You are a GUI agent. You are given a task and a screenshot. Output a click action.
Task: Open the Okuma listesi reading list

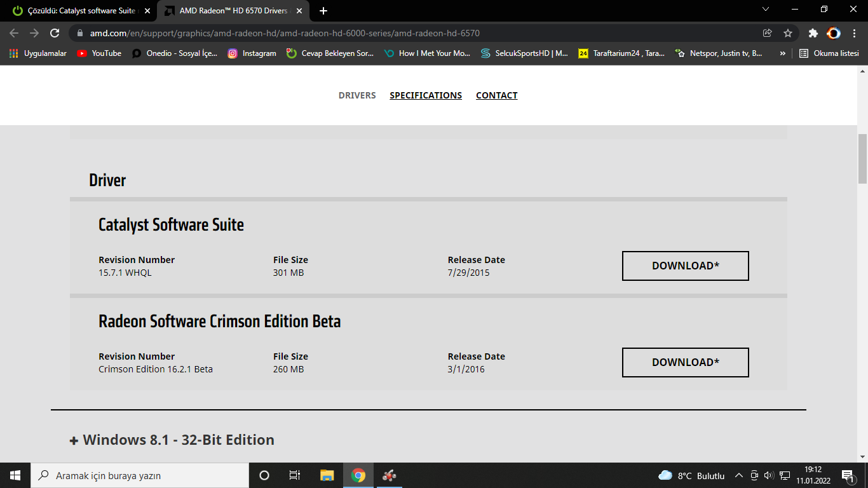[x=829, y=53]
